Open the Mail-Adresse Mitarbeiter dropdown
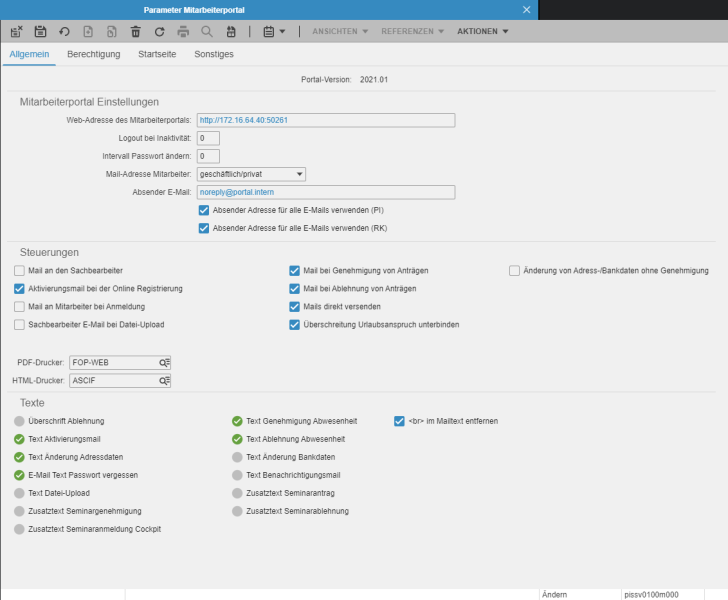The height and width of the screenshot is (600, 728). [x=251, y=174]
